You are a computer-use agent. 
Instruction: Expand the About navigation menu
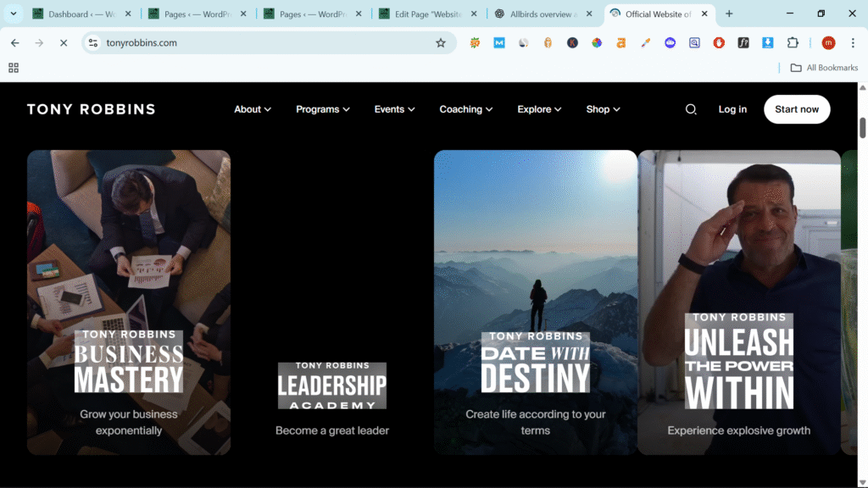tap(253, 109)
